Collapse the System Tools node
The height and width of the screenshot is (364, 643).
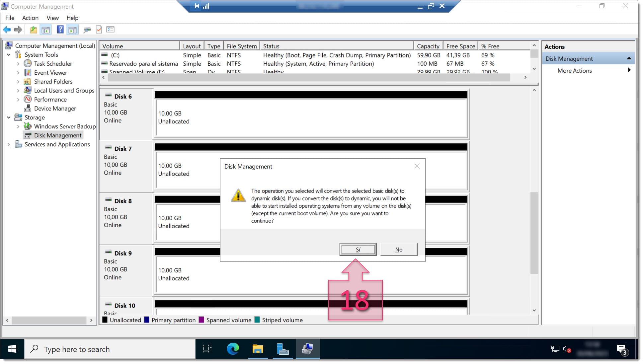pyautogui.click(x=9, y=55)
